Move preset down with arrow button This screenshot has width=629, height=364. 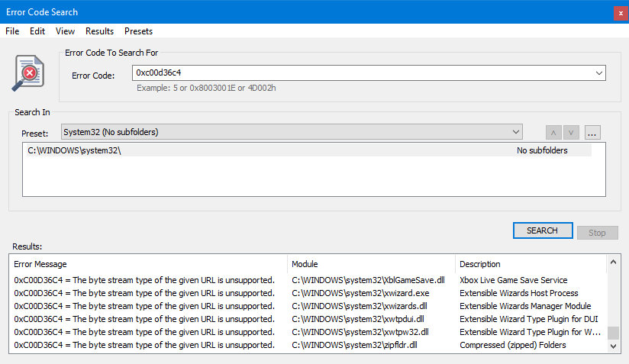click(571, 132)
